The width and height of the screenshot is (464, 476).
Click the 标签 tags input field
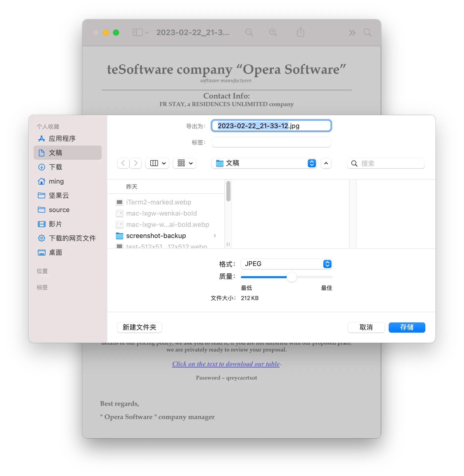[x=271, y=142]
